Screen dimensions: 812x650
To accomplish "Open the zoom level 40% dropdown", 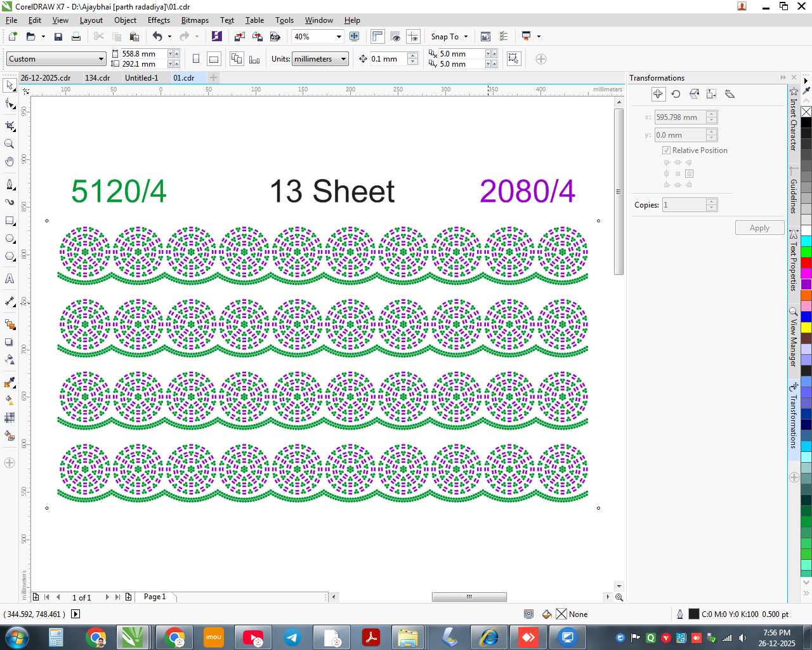I will click(318, 37).
